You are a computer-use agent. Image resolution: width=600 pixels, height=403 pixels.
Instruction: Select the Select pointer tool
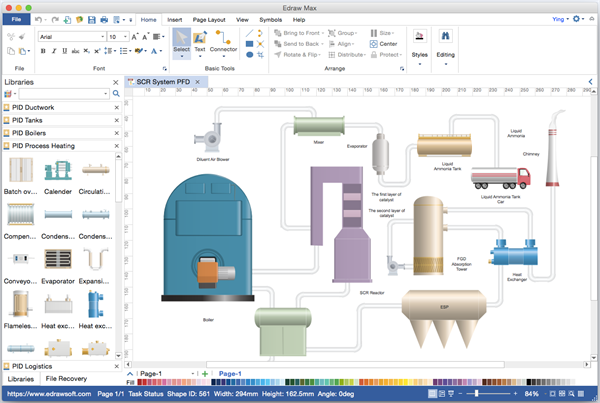181,42
